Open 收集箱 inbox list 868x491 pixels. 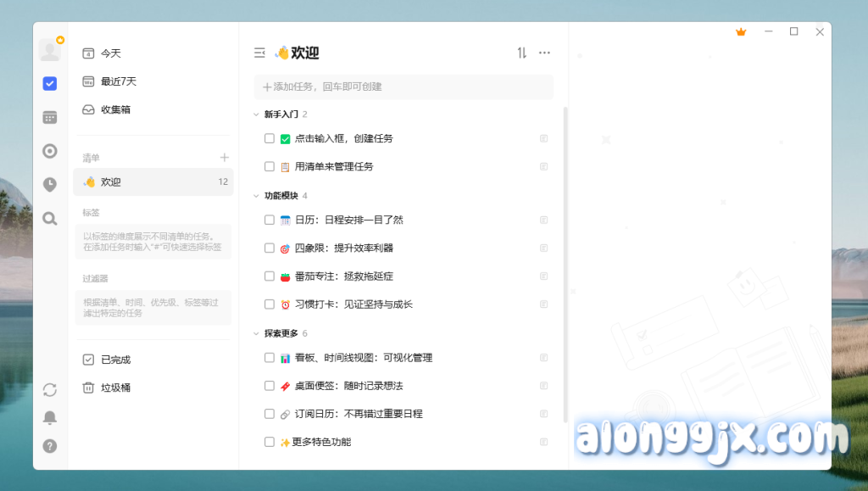[115, 109]
